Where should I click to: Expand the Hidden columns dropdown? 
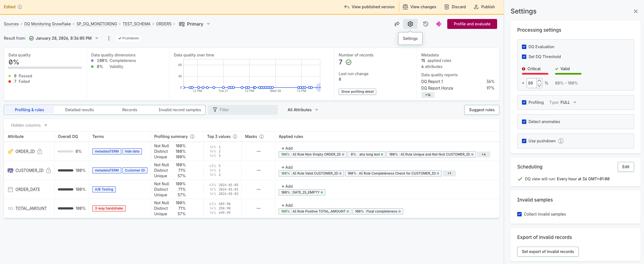29,125
